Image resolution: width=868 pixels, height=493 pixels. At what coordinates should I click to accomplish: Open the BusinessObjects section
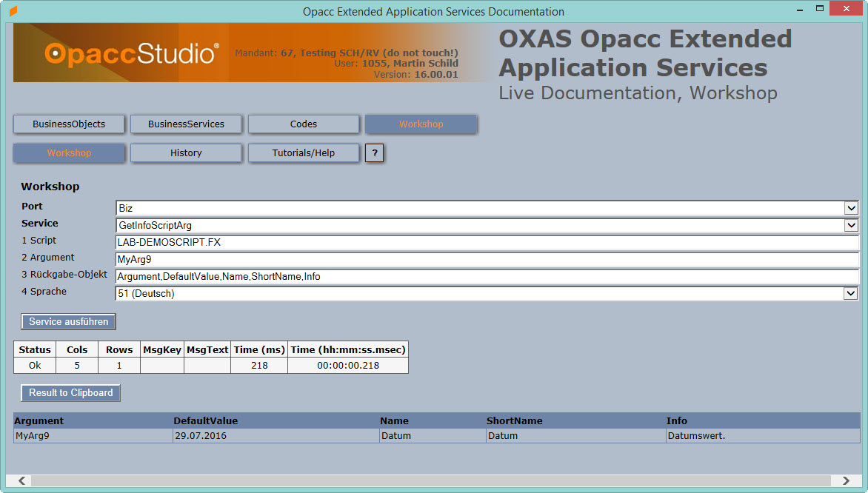pos(69,124)
